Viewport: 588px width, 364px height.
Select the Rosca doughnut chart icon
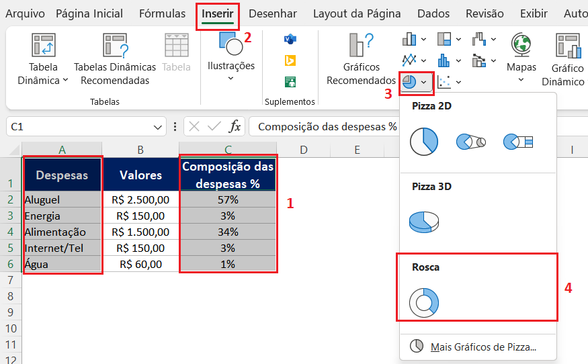(x=424, y=303)
